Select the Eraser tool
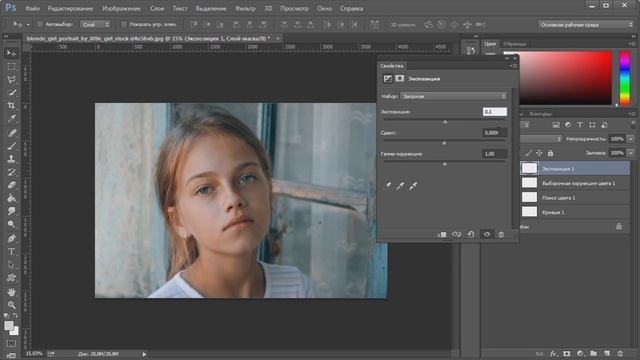Screen dimensions: 640x360 click(x=11, y=185)
